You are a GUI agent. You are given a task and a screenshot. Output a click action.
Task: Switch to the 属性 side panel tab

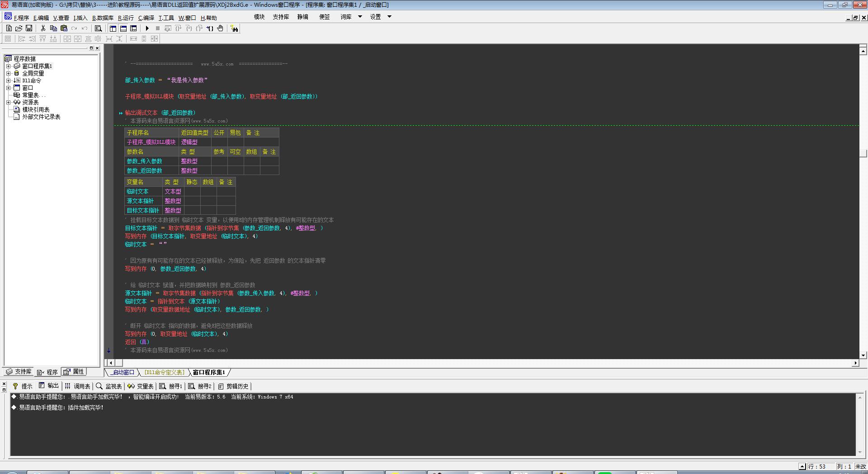pos(74,372)
